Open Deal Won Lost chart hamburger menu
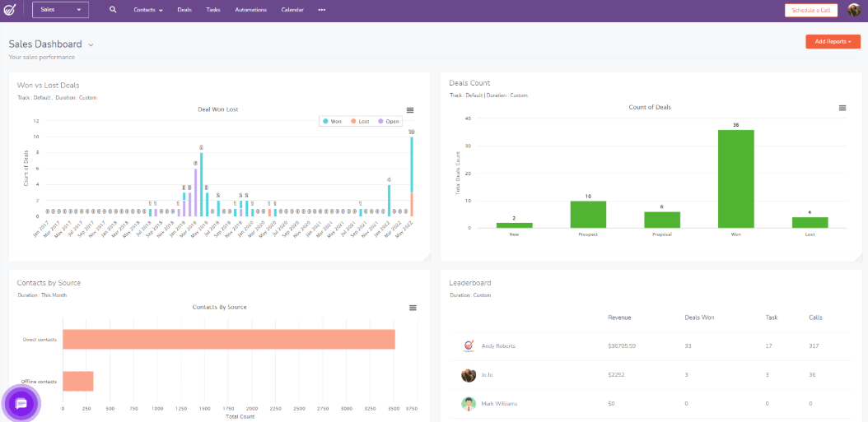 [x=410, y=110]
